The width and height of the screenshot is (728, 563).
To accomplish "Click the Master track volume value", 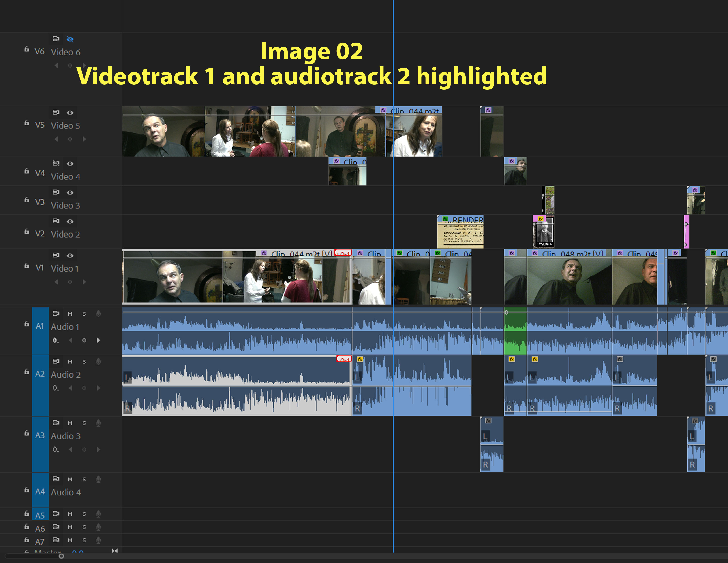I will (77, 551).
